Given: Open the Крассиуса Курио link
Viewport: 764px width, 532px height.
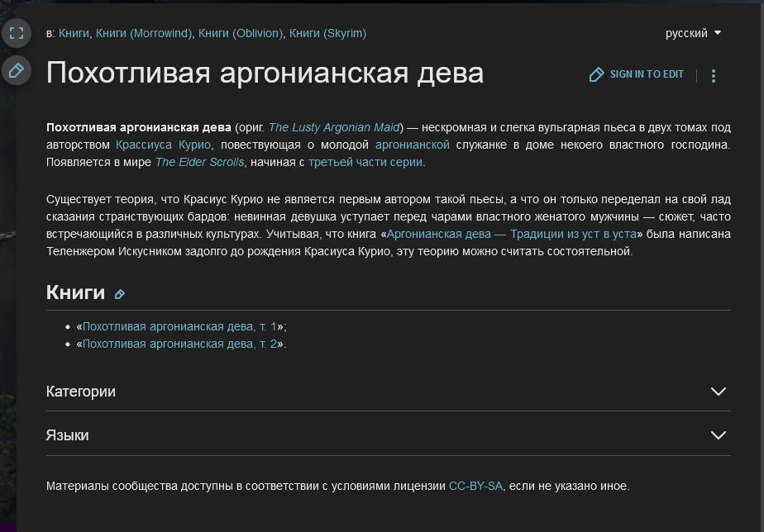Looking at the screenshot, I should point(163,145).
